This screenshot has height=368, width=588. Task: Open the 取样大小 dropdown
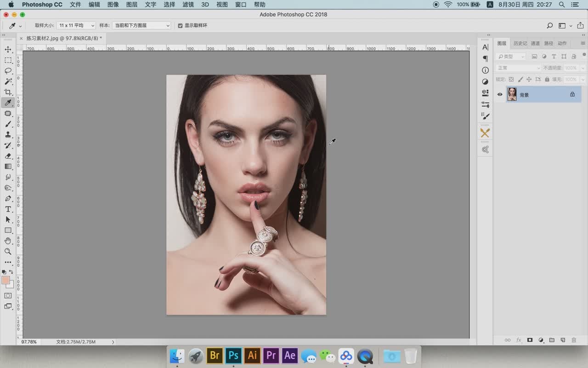point(76,26)
